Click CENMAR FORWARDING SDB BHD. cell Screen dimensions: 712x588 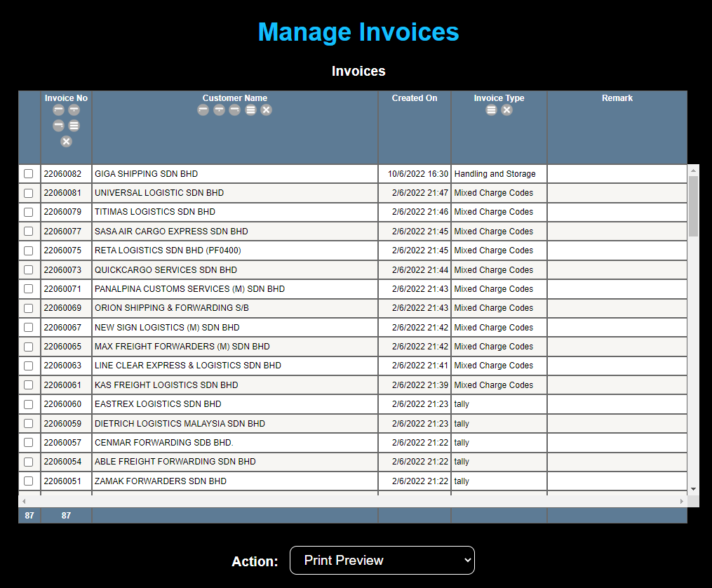(x=235, y=442)
